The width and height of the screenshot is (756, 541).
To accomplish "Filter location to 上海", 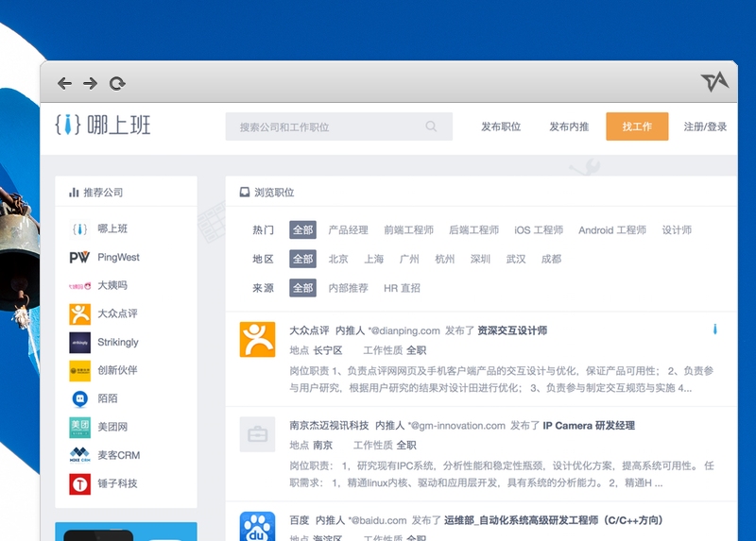I will (373, 260).
